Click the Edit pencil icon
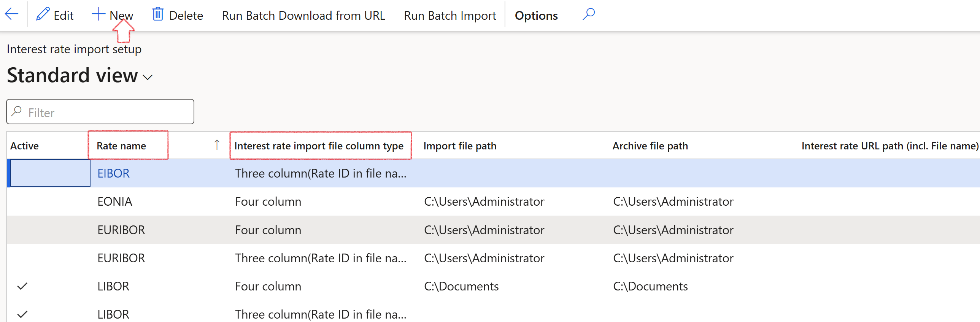Viewport: 980px width, 322px height. [x=43, y=14]
